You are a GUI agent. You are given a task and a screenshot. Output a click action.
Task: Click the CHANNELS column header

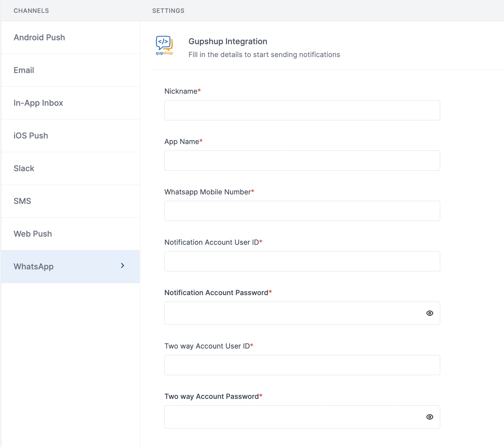[x=31, y=11]
